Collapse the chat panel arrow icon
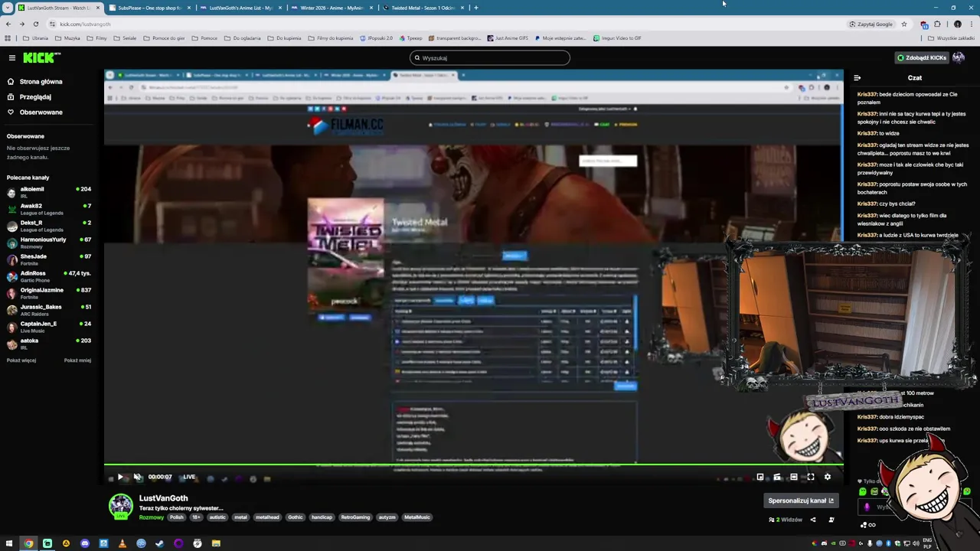Viewport: 980px width, 551px height. pos(857,78)
